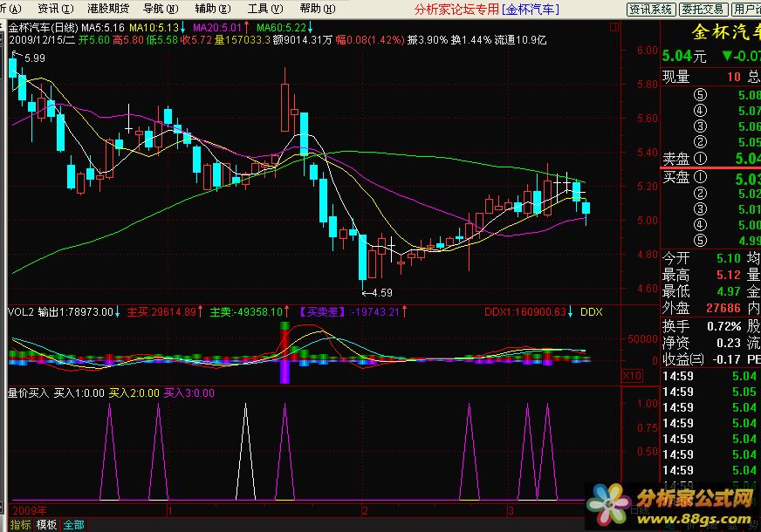
Task: Click the 4.59 low price annotation
Action: pyautogui.click(x=382, y=292)
